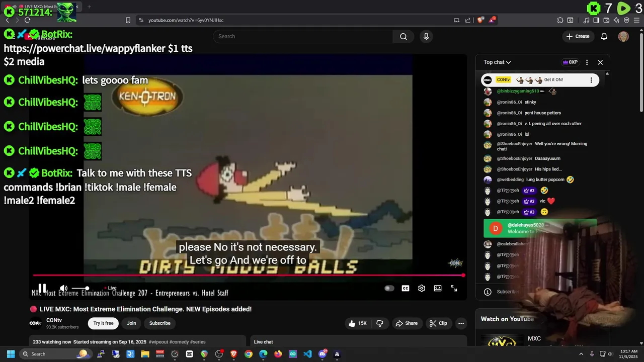644x362 pixels.
Task: Open the account profile avatar
Action: click(623, 36)
